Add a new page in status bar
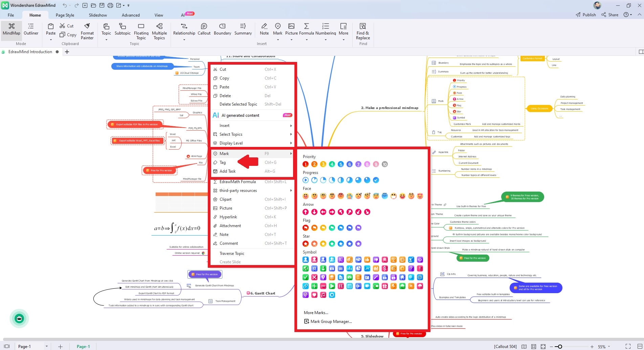Screen dimensions: 644x350 click(60, 346)
